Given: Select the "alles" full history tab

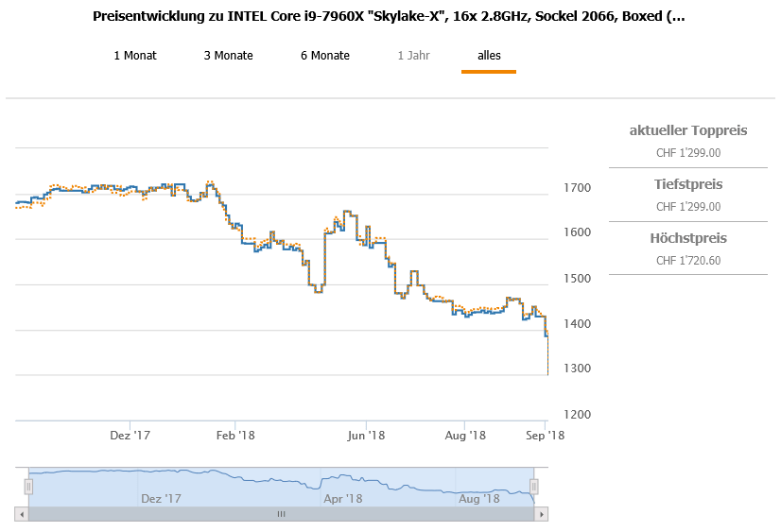Looking at the screenshot, I should (489, 56).
